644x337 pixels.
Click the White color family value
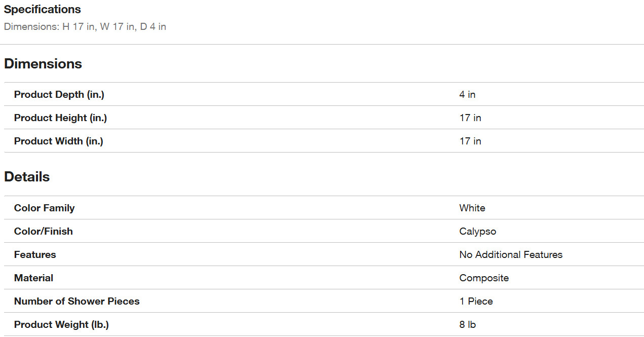[472, 208]
